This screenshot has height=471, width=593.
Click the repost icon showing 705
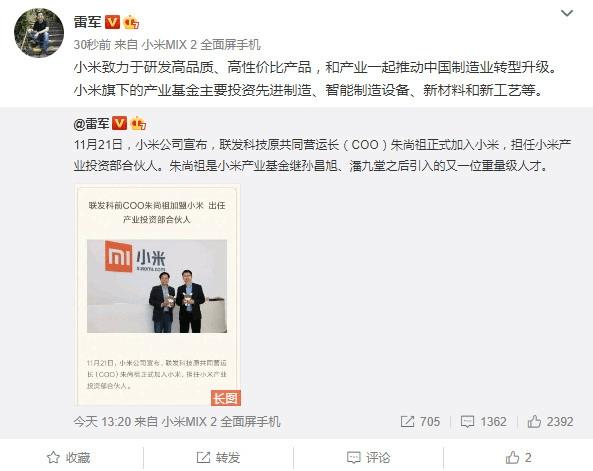[407, 421]
